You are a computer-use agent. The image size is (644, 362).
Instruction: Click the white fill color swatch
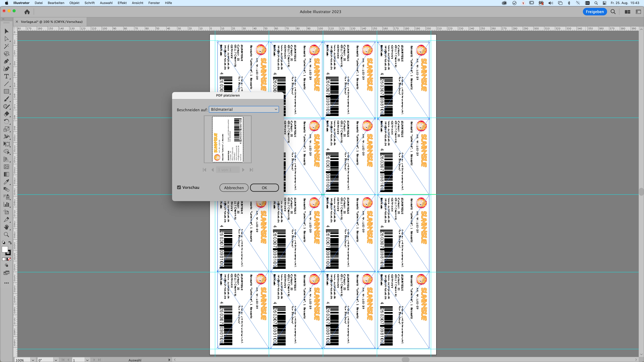[x=5, y=249]
